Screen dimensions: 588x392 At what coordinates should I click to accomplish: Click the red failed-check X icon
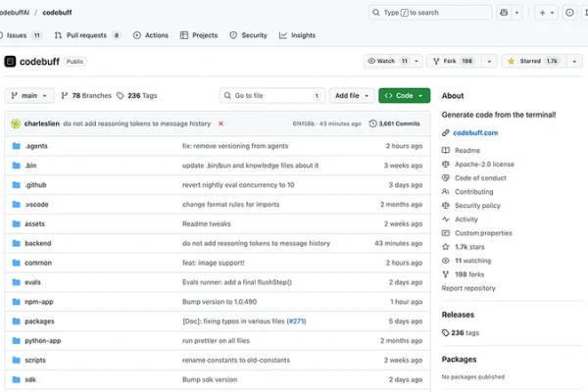(220, 123)
